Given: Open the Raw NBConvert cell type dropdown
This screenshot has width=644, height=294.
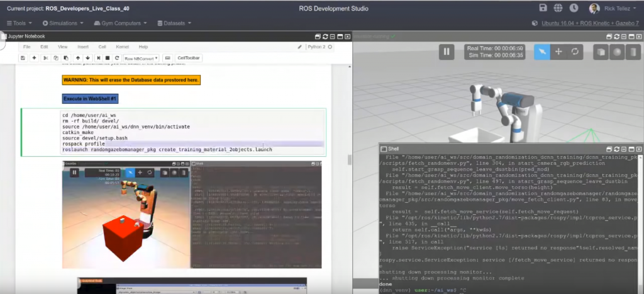Looking at the screenshot, I should pos(142,58).
